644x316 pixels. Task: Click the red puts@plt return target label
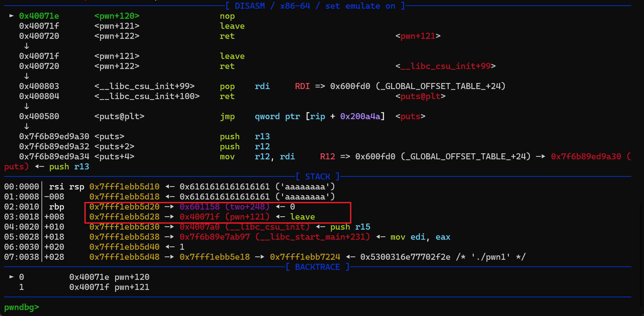(420, 96)
